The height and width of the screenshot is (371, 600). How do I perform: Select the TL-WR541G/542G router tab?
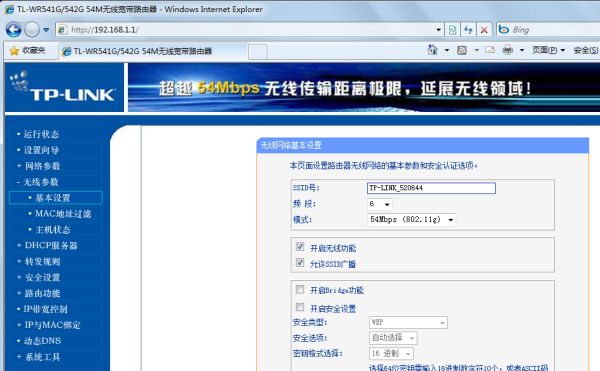point(153,51)
